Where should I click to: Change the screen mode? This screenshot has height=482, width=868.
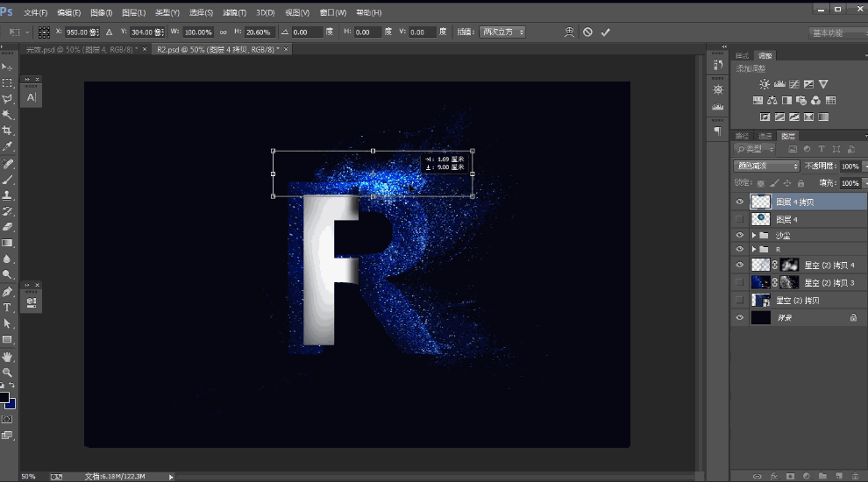(7, 436)
